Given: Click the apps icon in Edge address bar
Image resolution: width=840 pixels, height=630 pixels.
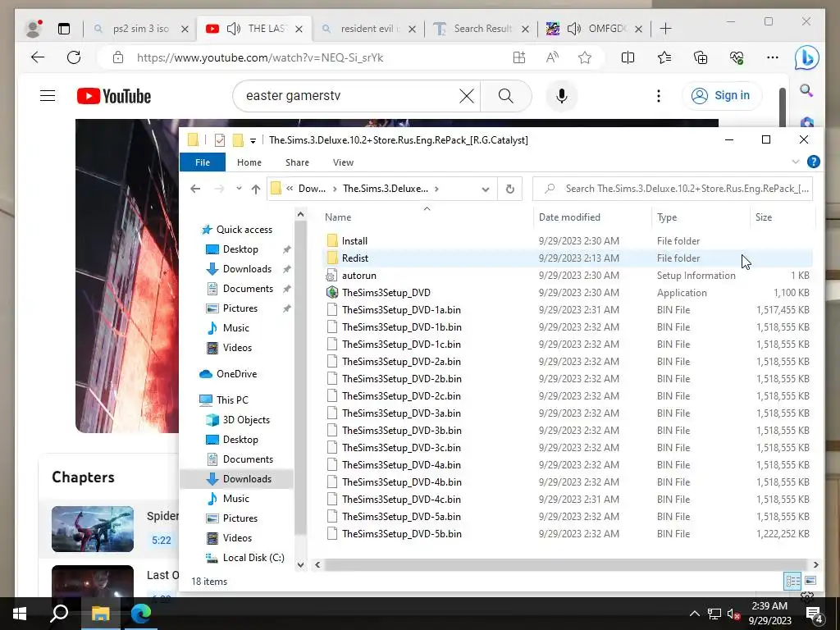Looking at the screenshot, I should [518, 58].
